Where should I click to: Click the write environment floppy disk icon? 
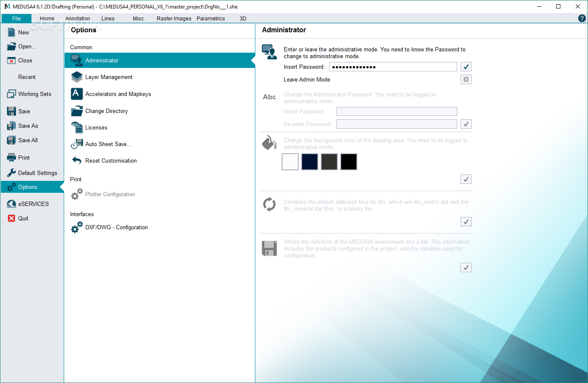(269, 248)
